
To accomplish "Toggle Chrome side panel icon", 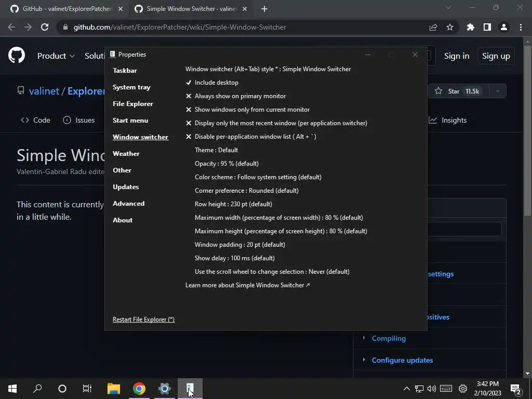I will click(487, 27).
